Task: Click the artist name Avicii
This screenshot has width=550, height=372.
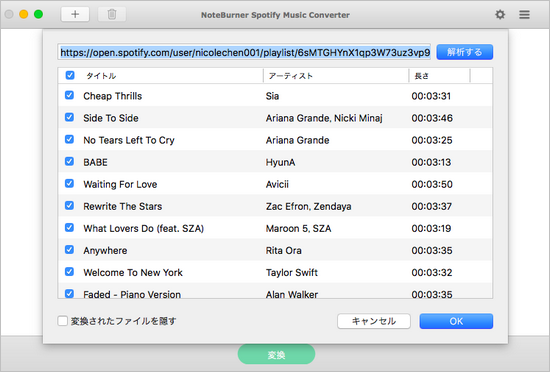Action: click(277, 184)
